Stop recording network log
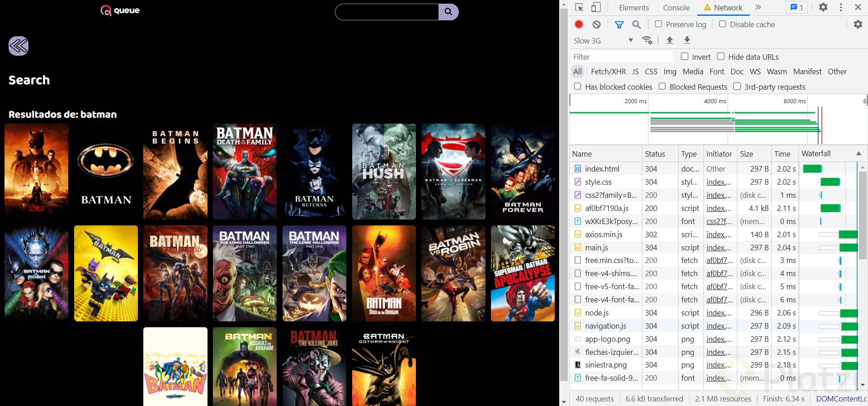The height and width of the screenshot is (406, 868). 579,24
